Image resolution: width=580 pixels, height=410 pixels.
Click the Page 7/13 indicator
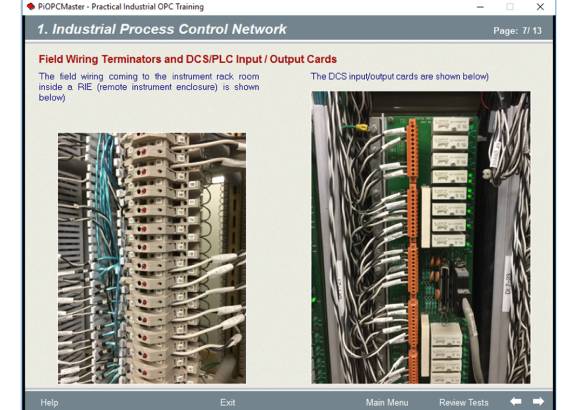[x=517, y=31]
